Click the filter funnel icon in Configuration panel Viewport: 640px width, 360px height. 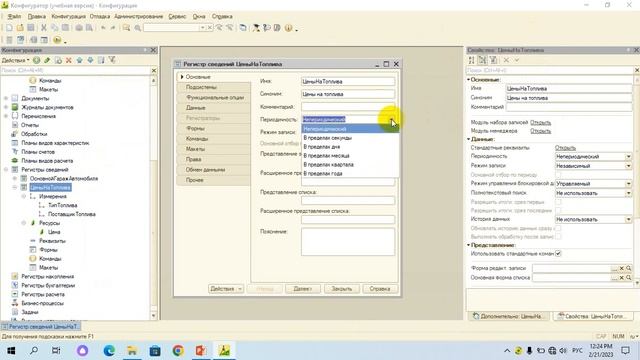(x=112, y=60)
